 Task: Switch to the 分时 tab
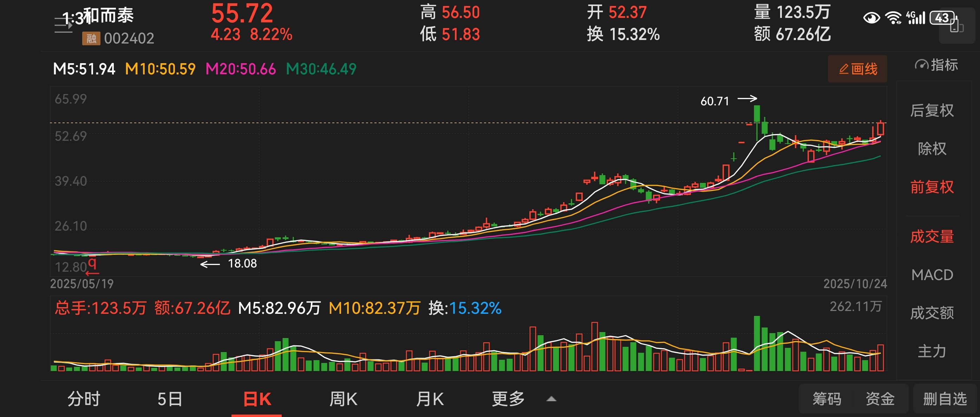(x=84, y=399)
